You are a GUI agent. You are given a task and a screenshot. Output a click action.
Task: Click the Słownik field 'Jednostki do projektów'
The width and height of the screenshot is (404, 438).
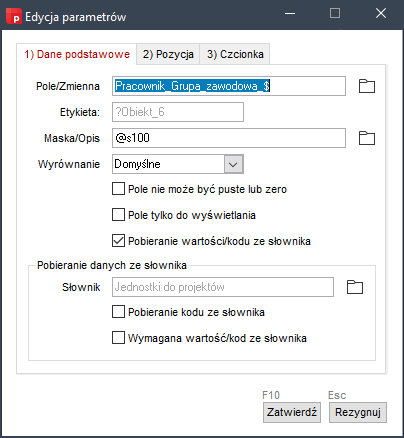pyautogui.click(x=223, y=287)
